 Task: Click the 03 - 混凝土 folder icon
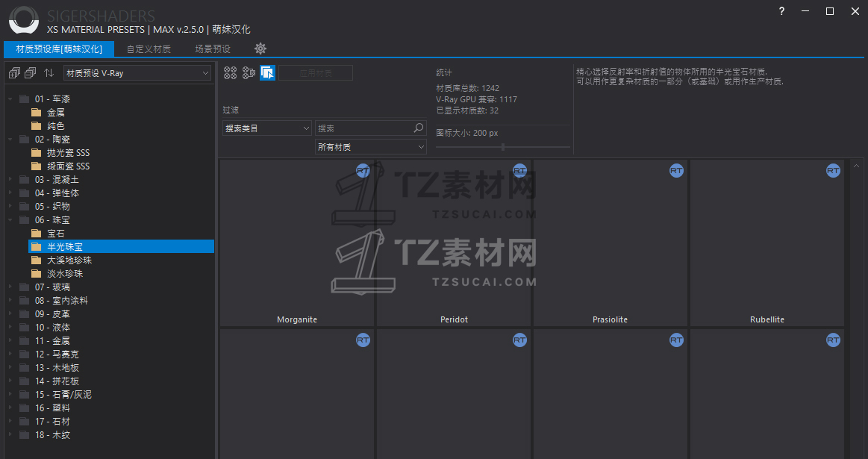click(x=25, y=179)
